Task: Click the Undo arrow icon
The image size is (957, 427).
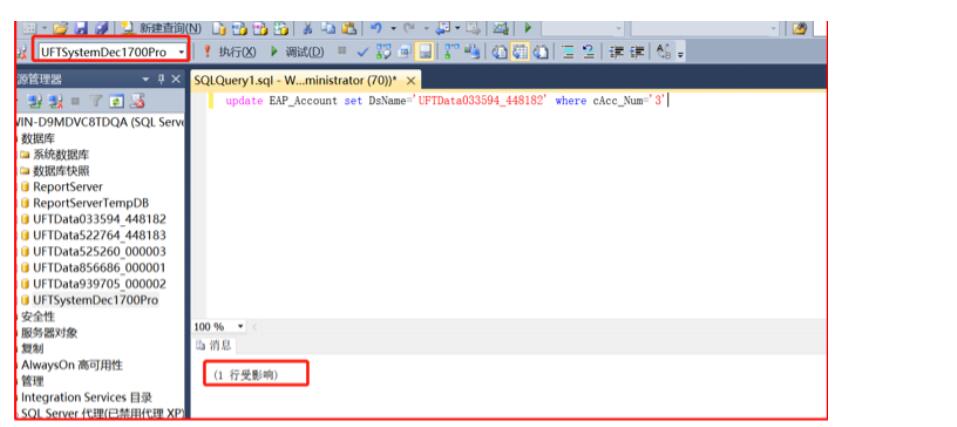Action: coord(377,29)
